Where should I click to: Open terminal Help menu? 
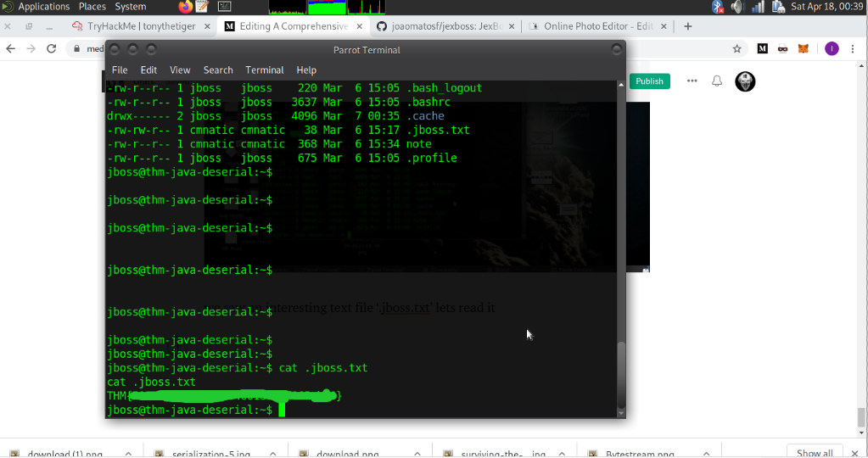pyautogui.click(x=306, y=70)
